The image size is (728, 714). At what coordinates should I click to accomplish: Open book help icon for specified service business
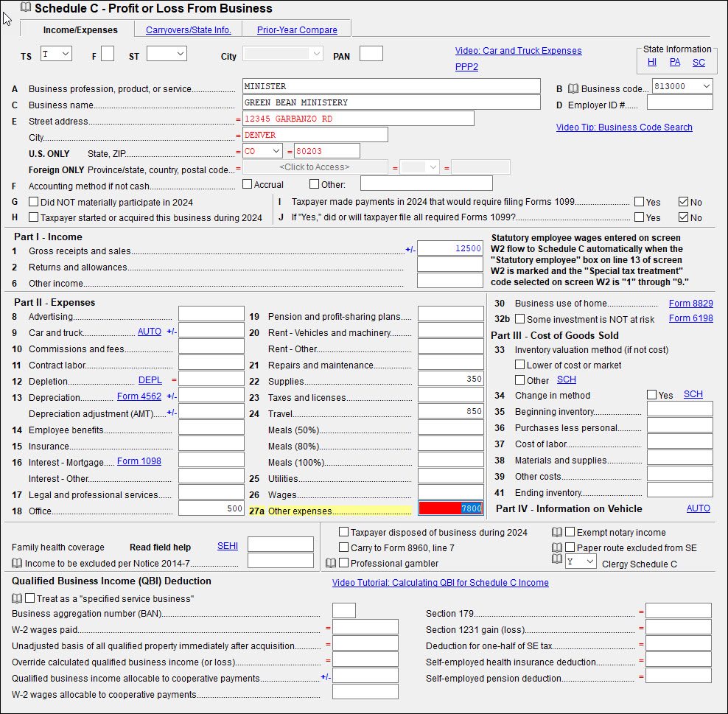17,598
